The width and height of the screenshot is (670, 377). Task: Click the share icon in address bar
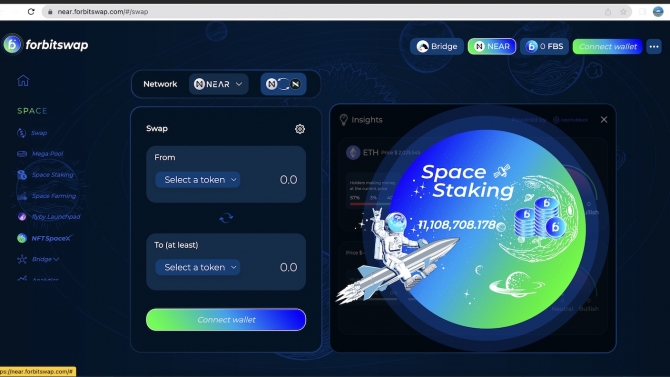(x=608, y=12)
